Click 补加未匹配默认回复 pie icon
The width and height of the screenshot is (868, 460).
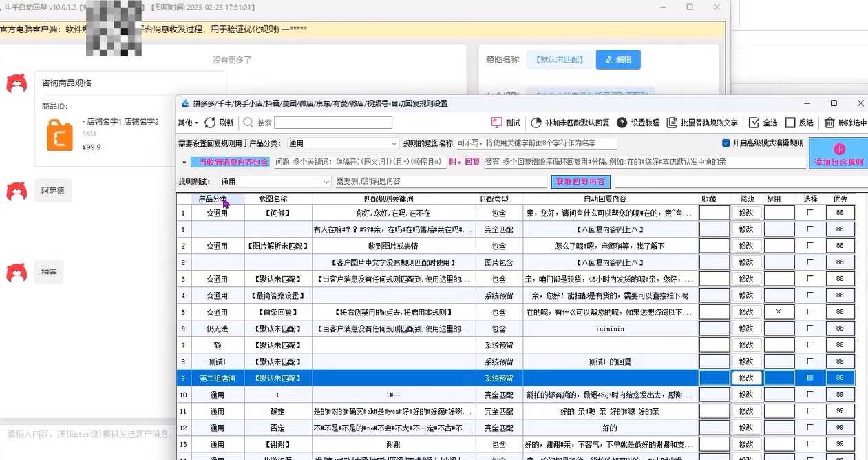(x=536, y=123)
